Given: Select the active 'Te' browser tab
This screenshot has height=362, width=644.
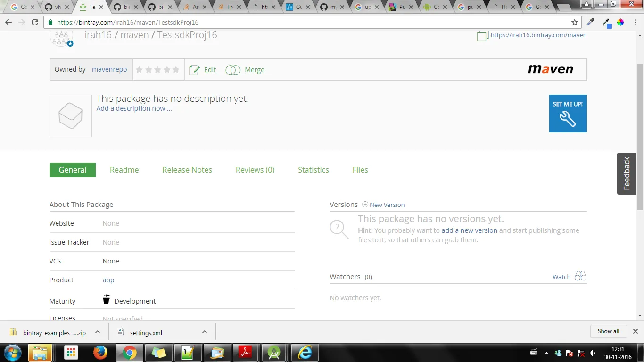Looking at the screenshot, I should pyautogui.click(x=91, y=7).
